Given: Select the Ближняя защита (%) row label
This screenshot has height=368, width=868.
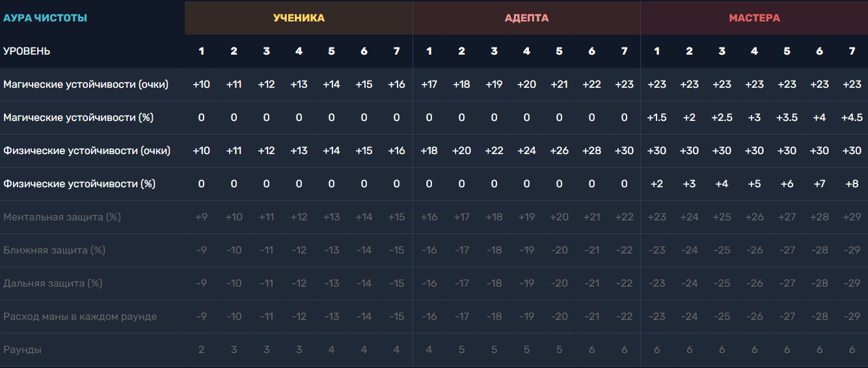Looking at the screenshot, I should tap(54, 250).
